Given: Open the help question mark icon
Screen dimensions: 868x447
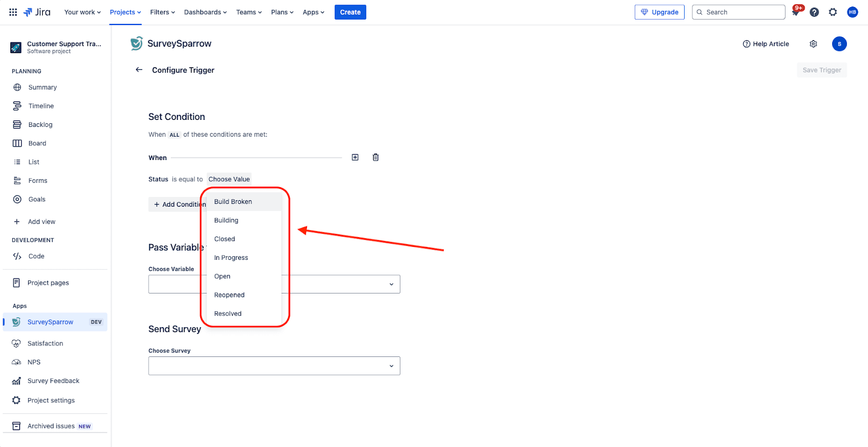Looking at the screenshot, I should pos(814,12).
